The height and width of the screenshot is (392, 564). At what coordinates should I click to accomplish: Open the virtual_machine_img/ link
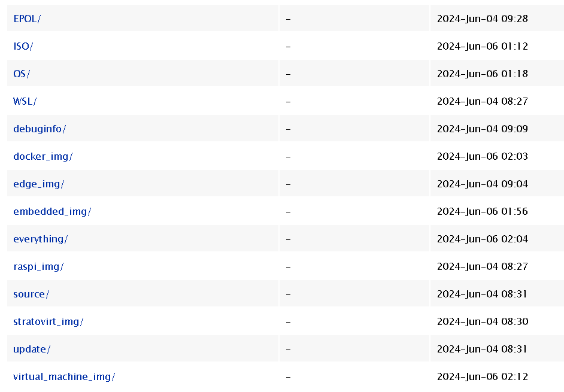pyautogui.click(x=64, y=376)
